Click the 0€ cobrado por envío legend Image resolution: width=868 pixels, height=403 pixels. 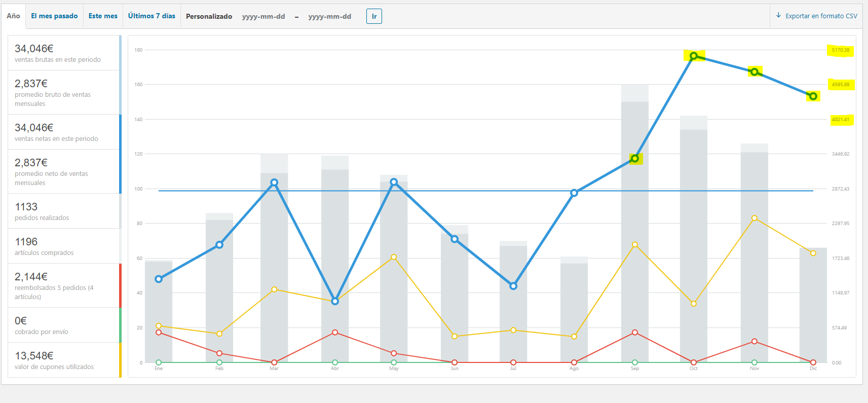[x=64, y=325]
